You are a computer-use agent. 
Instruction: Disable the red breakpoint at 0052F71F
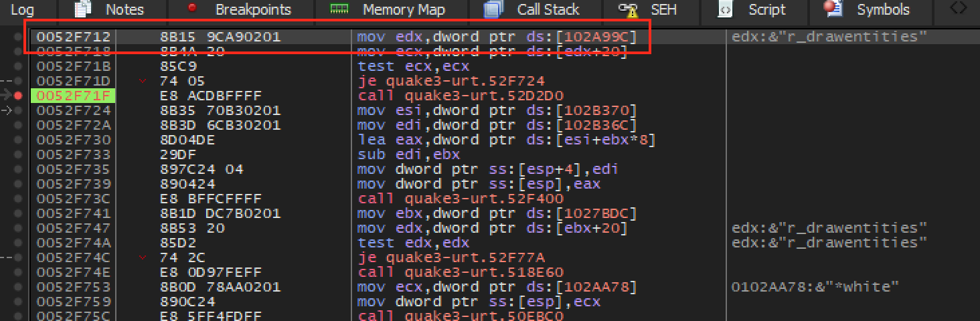[x=19, y=96]
